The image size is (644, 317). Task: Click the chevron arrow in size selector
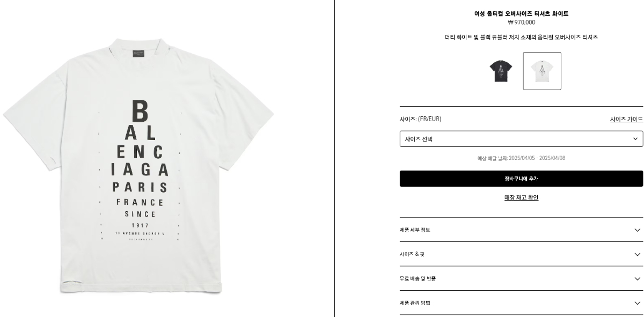(x=636, y=139)
